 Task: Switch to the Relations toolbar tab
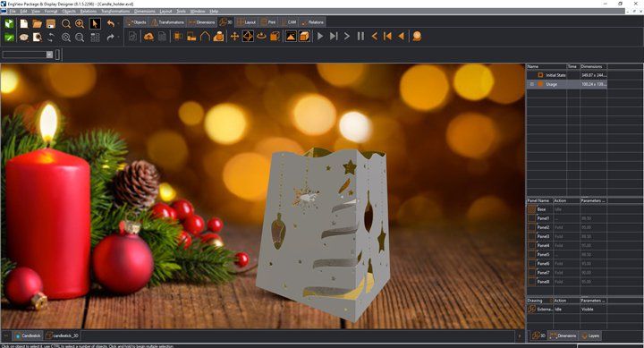pos(312,22)
